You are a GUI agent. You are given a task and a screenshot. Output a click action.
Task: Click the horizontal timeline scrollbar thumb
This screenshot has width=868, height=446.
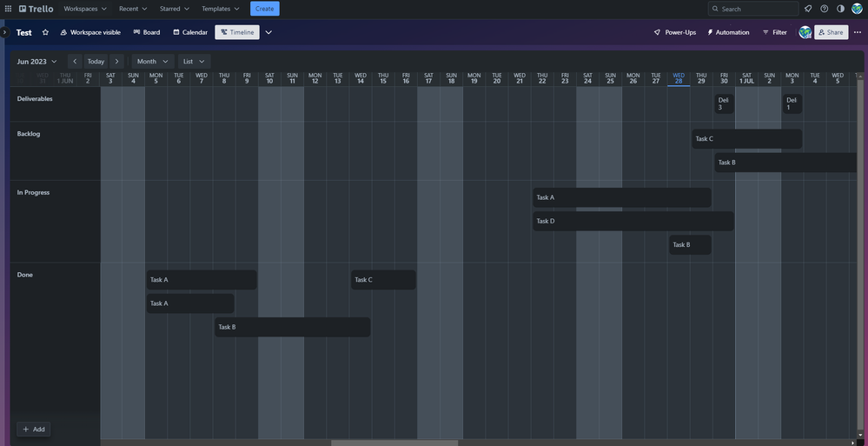point(394,443)
